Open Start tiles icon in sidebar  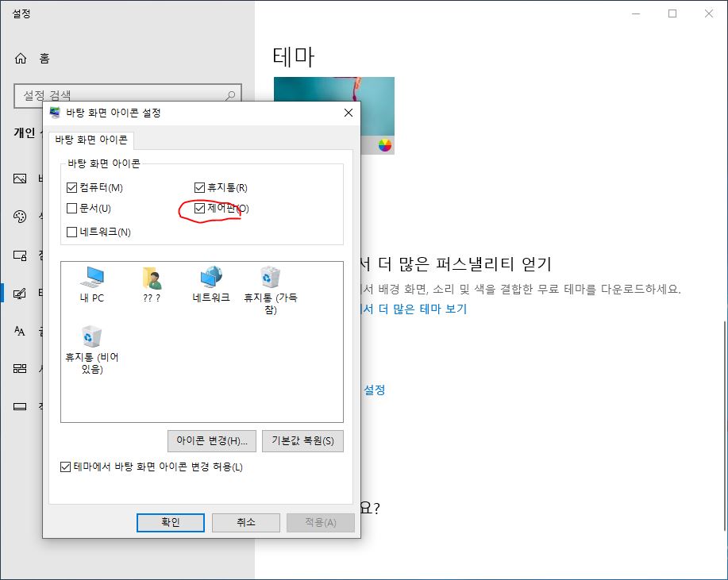20,368
